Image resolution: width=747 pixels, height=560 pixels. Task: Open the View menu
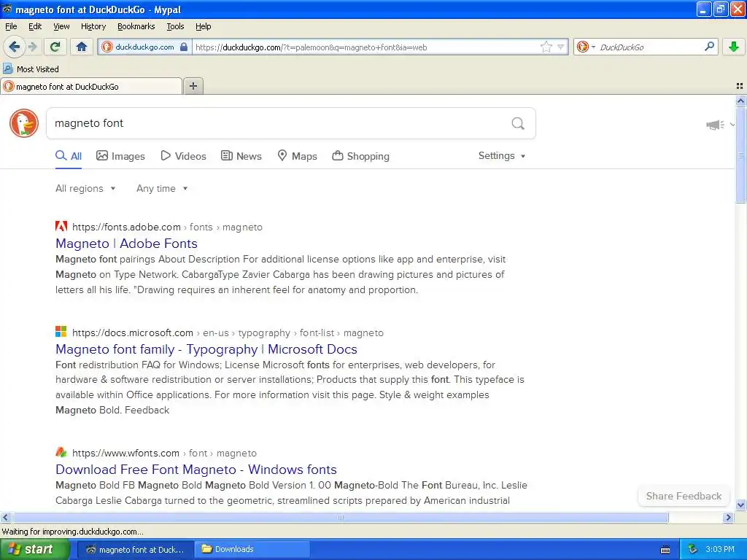[61, 26]
